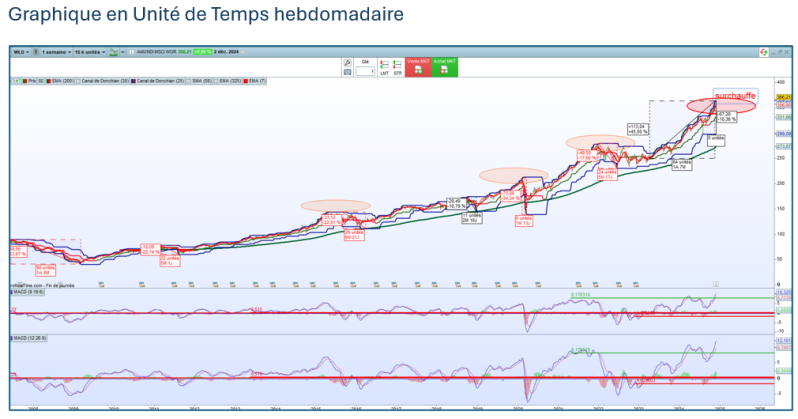This screenshot has width=798, height=419.
Task: Click the green Achat MKT button
Action: click(x=444, y=67)
